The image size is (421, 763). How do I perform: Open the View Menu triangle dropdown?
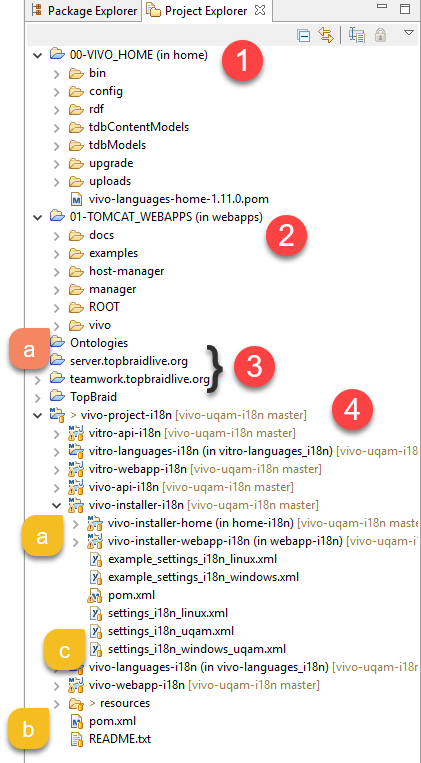(x=409, y=33)
